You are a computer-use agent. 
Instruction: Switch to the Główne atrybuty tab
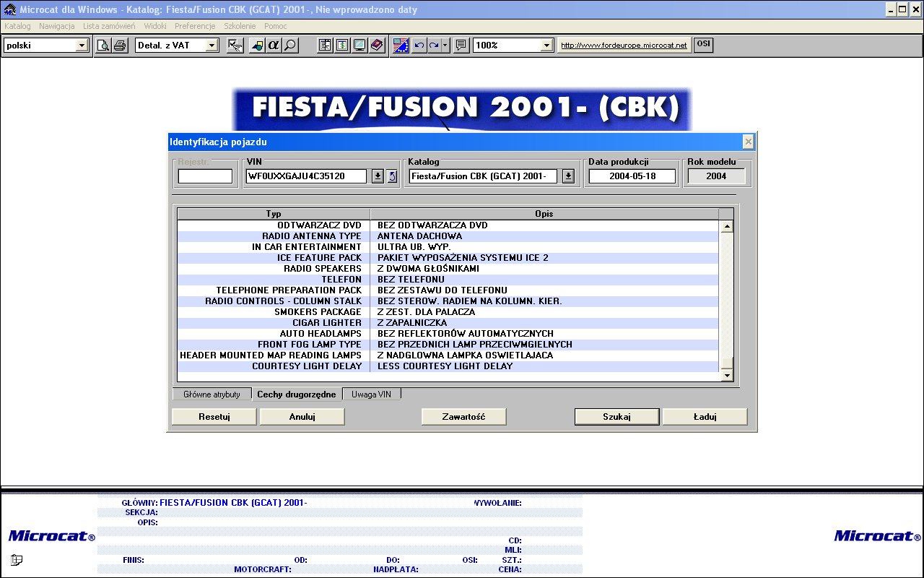coord(212,394)
